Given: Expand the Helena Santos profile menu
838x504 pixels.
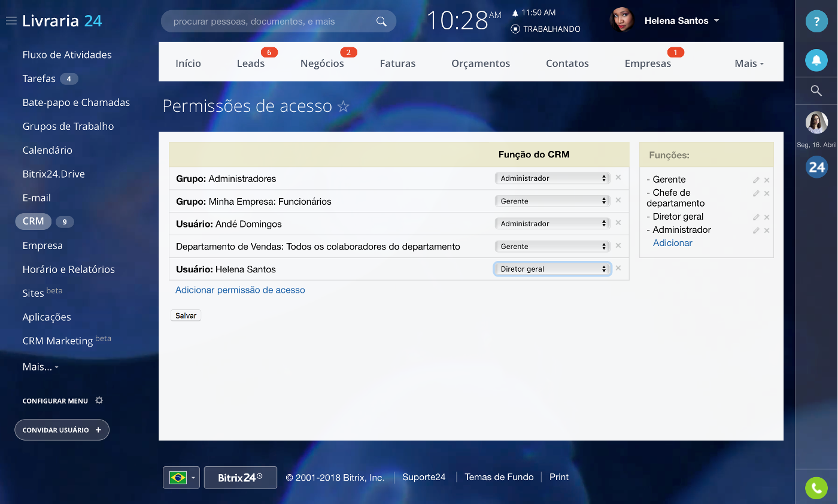Looking at the screenshot, I should [x=716, y=21].
